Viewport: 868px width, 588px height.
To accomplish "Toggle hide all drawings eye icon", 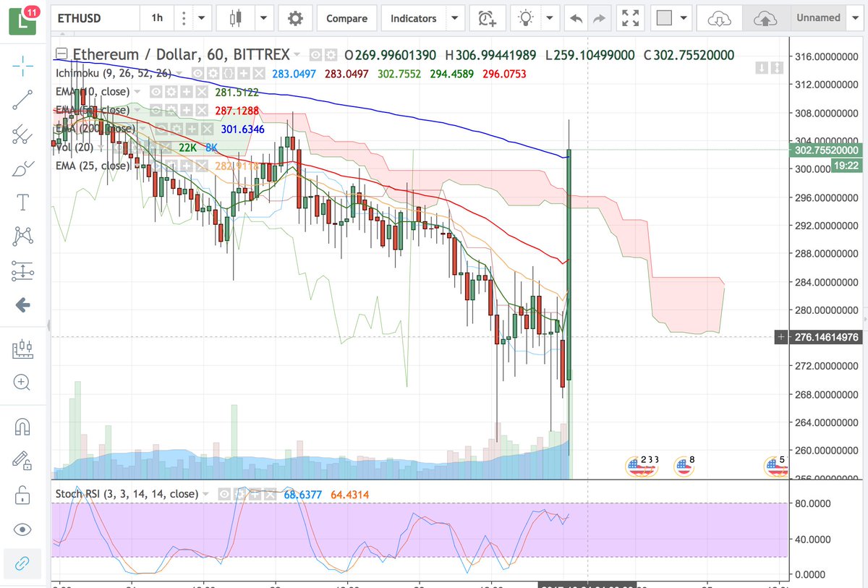I will coord(22,529).
